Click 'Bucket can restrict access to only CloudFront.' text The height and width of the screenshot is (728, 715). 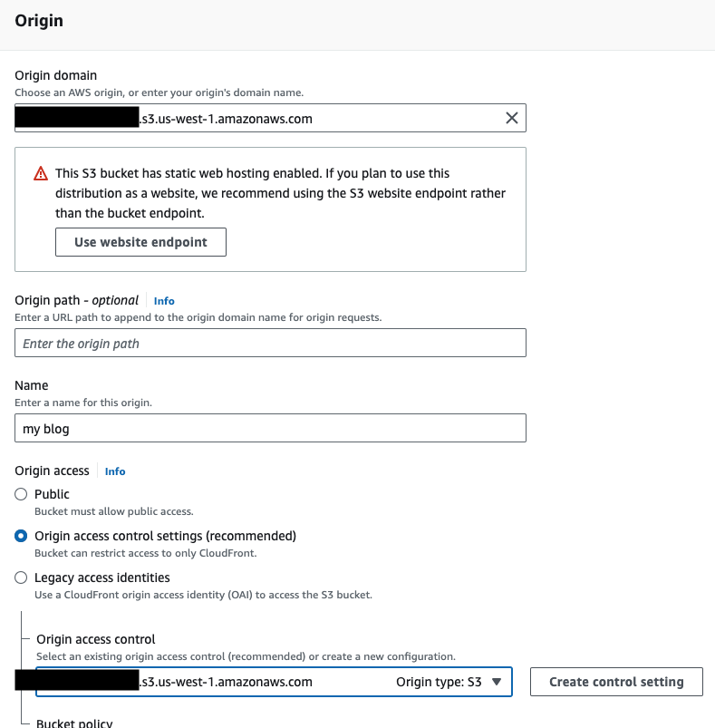145,553
